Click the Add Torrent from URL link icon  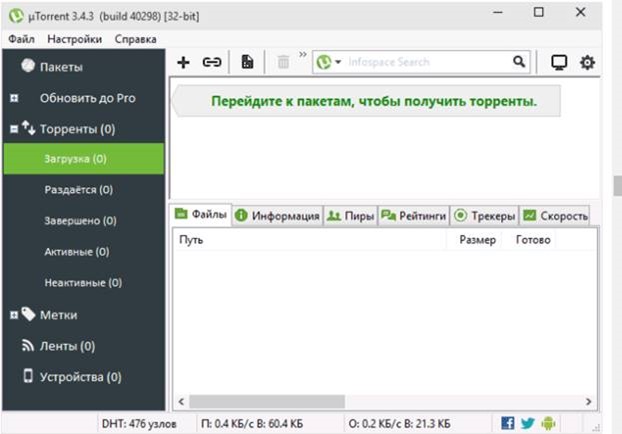(212, 62)
